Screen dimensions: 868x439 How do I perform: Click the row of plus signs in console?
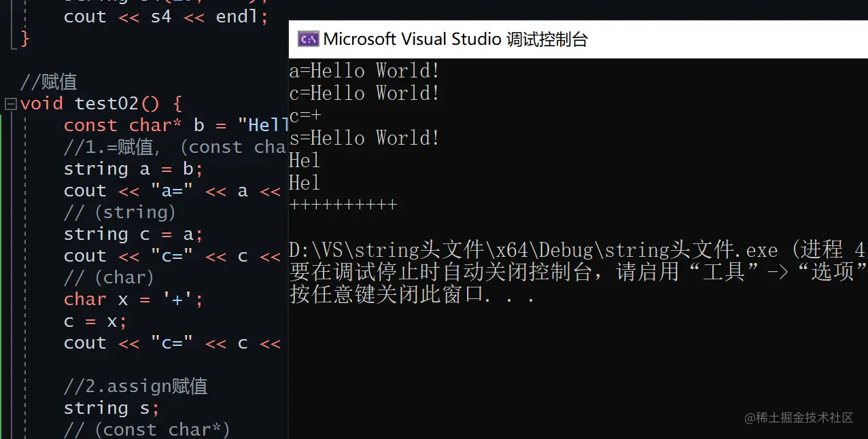pos(343,205)
